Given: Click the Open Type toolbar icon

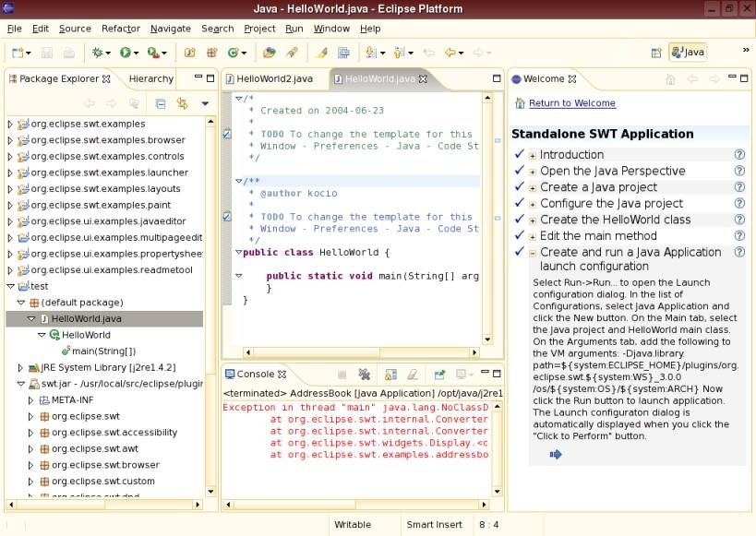Looking at the screenshot, I should coord(269,53).
